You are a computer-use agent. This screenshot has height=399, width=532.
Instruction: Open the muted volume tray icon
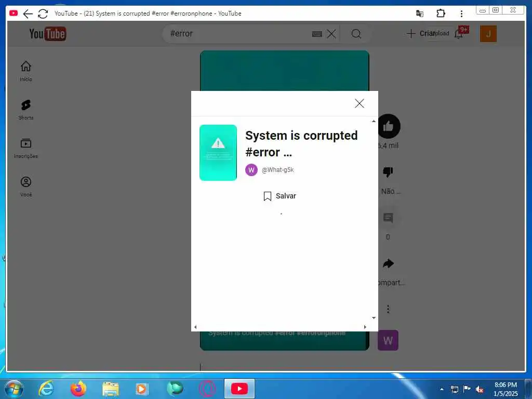(x=480, y=389)
